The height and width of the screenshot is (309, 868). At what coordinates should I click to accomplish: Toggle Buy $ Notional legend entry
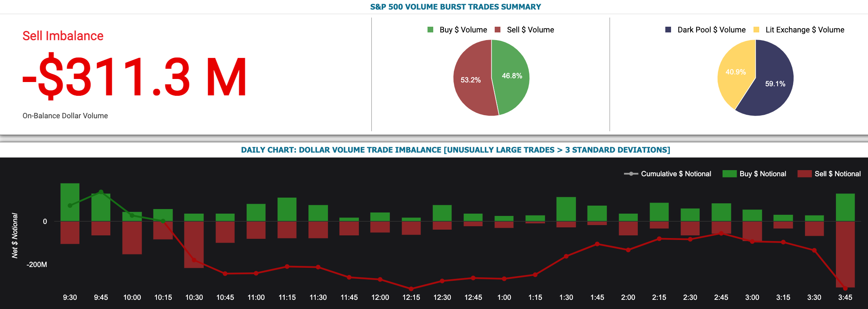(754, 174)
